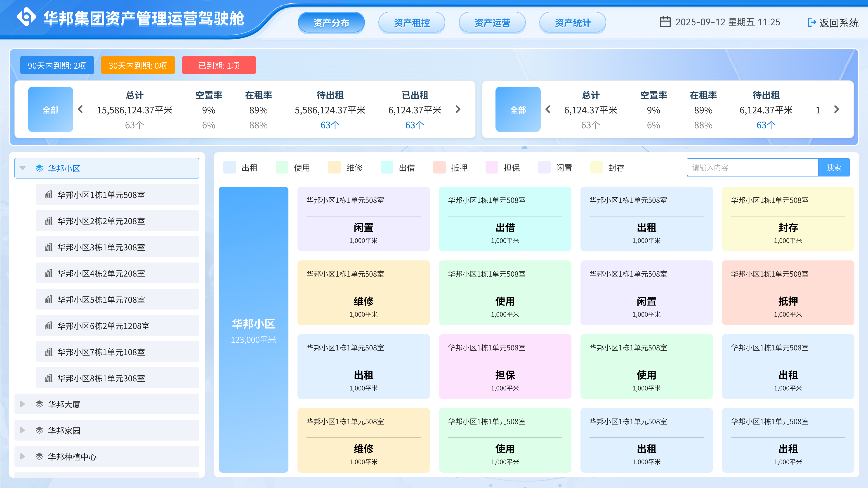868x488 pixels.
Task: Expand the 华邦家园 tree node
Action: [x=22, y=430]
